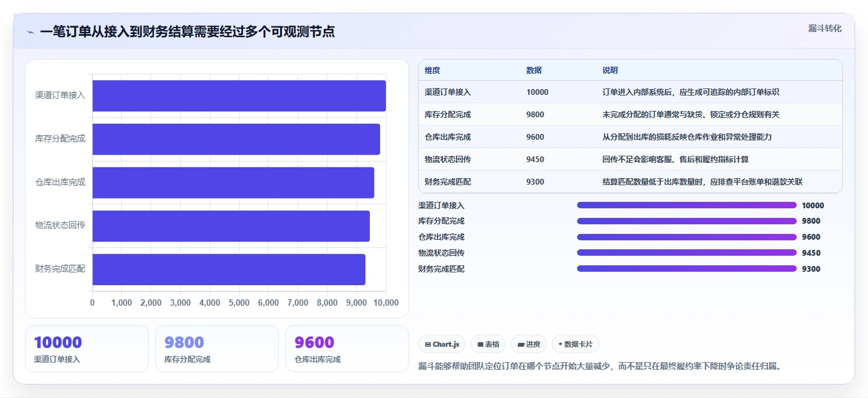Click the 物流状态回传 progress bar showing 9450
This screenshot has width=868, height=398.
(687, 253)
